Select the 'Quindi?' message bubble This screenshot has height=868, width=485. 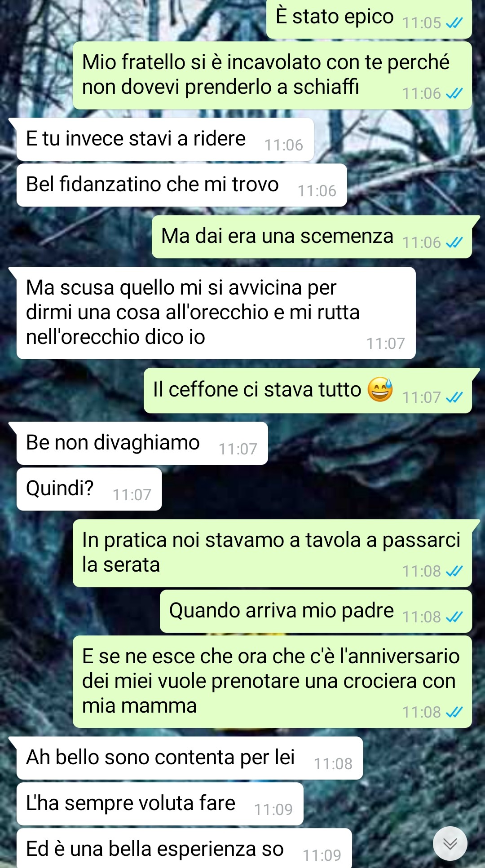[x=89, y=489]
